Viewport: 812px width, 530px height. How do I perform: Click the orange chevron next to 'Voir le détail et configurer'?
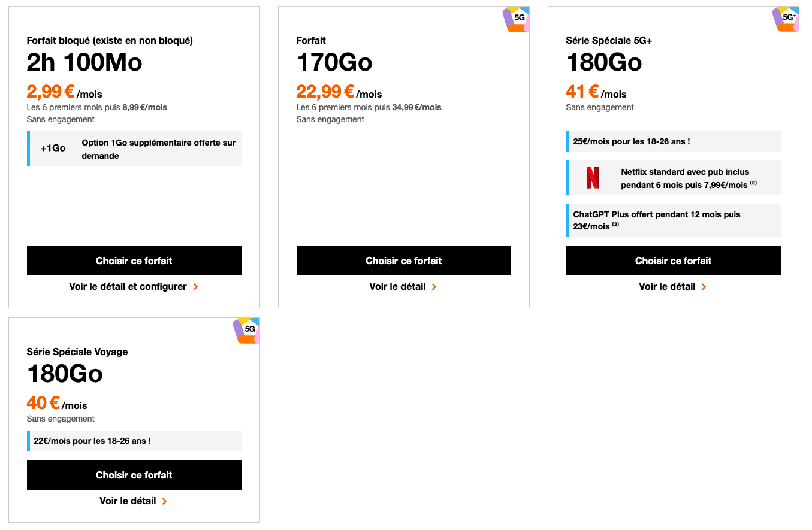coord(195,287)
